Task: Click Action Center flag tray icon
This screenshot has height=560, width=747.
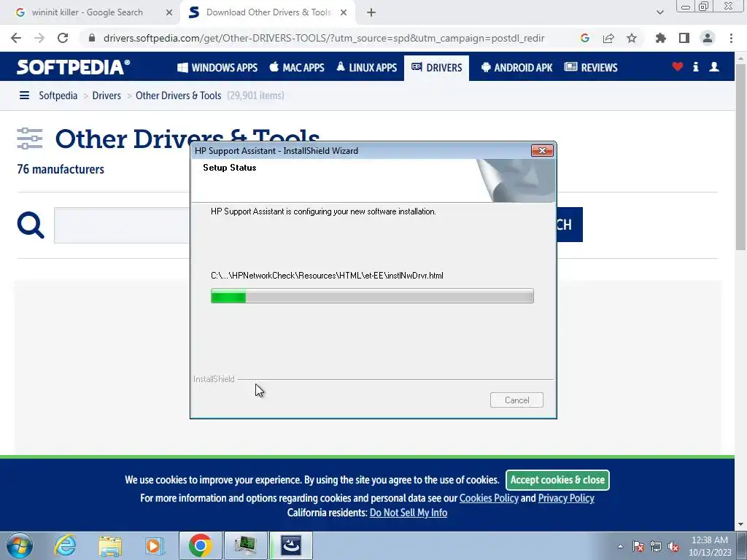Action: point(638,546)
